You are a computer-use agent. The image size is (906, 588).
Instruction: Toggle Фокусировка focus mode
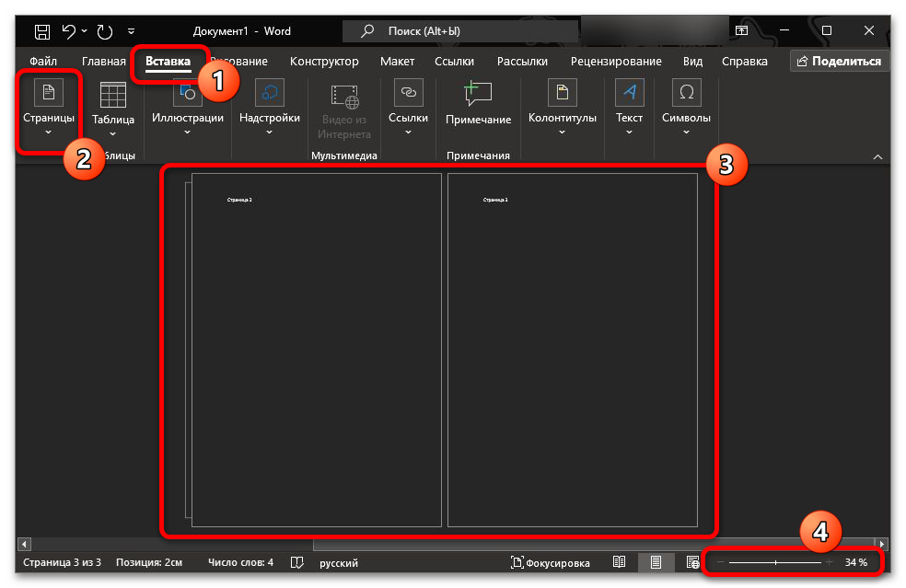point(552,562)
